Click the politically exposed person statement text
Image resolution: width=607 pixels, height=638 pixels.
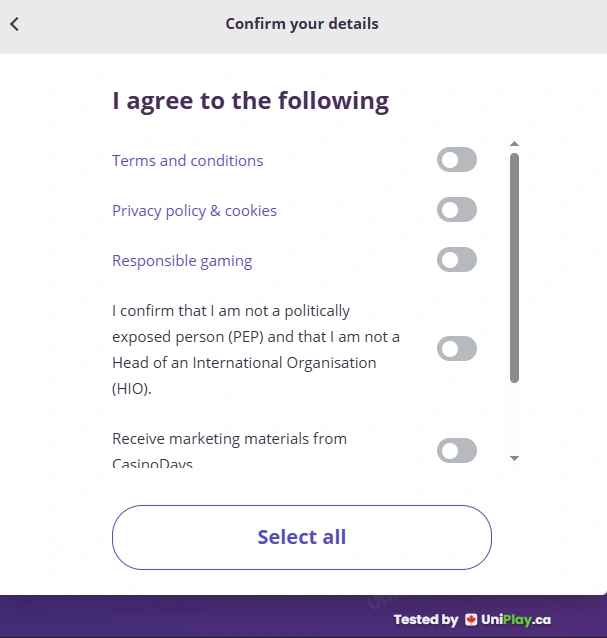click(x=256, y=350)
